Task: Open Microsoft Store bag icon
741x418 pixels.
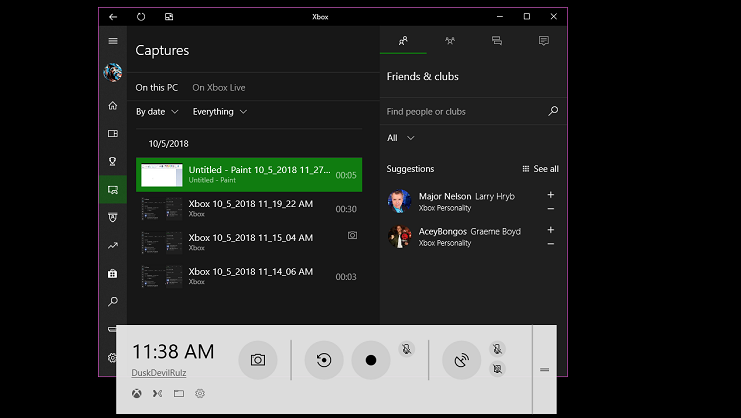Action: pos(113,273)
